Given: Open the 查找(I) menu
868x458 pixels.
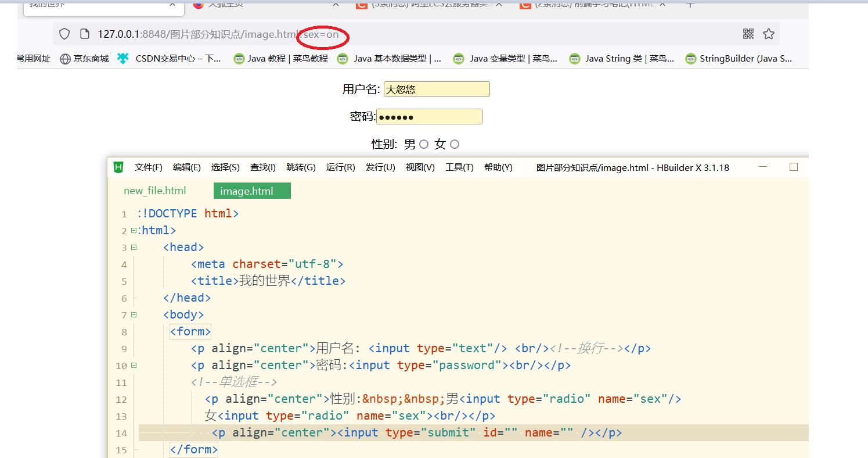Looking at the screenshot, I should click(263, 167).
